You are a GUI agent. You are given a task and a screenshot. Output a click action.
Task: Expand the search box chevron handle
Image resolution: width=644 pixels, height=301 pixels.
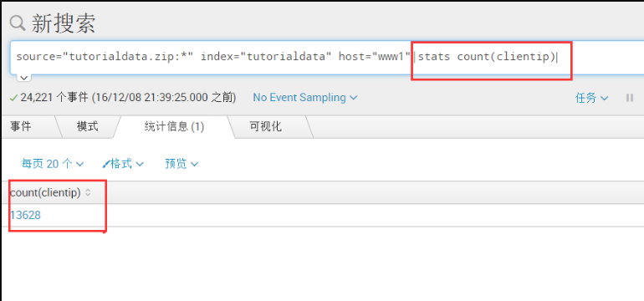click(23, 77)
